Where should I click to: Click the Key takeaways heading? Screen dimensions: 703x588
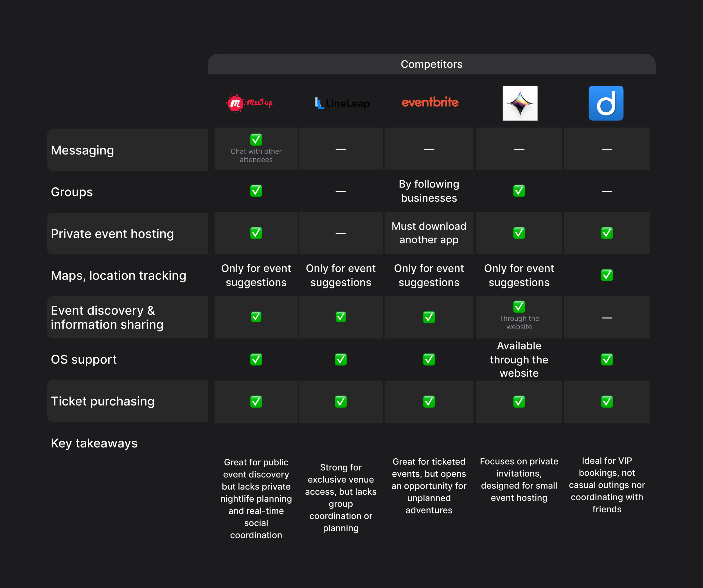point(94,443)
